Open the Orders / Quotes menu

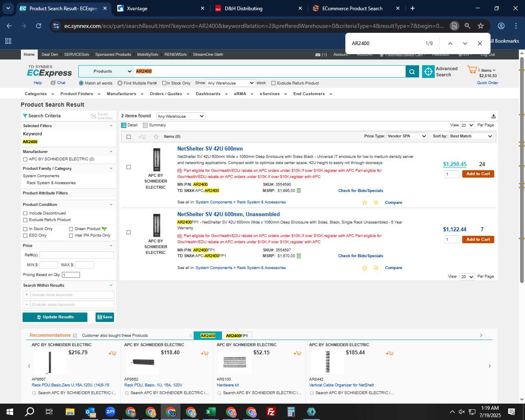[169, 94]
